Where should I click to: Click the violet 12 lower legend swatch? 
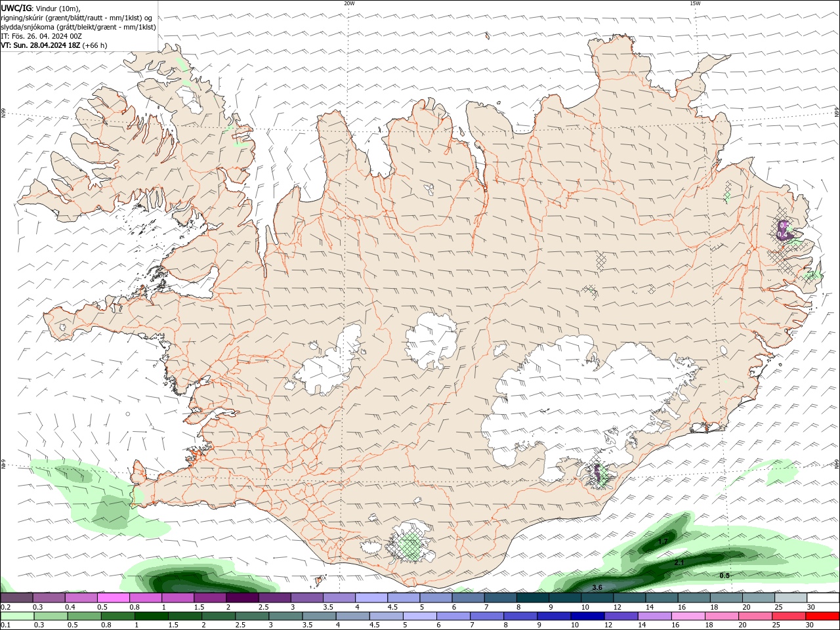point(621,616)
